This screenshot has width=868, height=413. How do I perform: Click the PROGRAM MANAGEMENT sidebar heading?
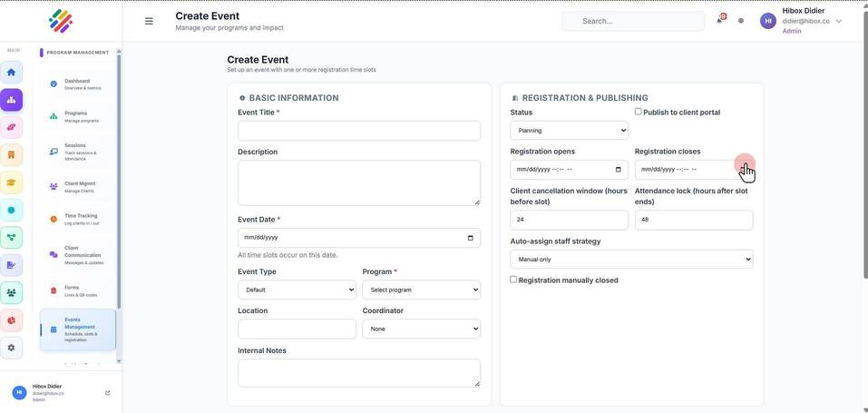coord(77,53)
